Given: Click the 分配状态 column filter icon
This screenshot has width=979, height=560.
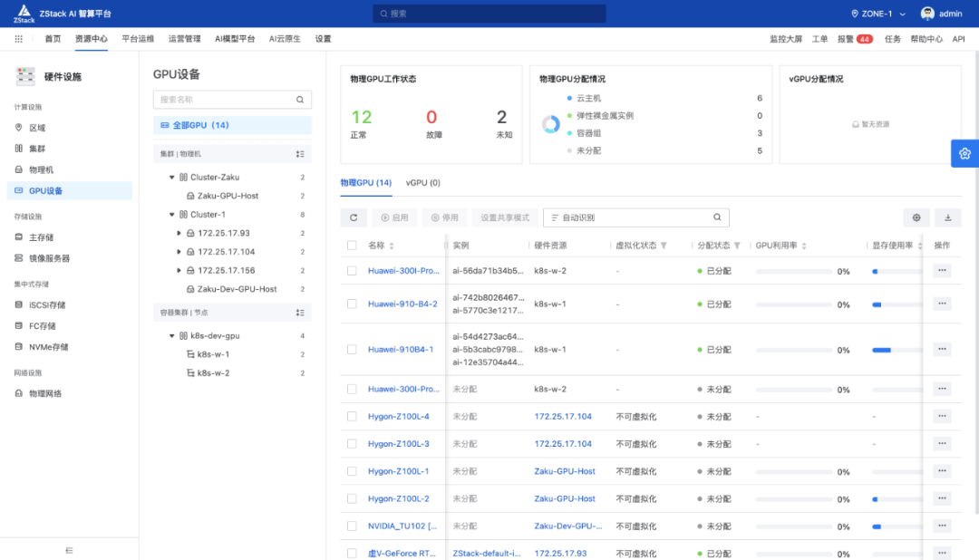Looking at the screenshot, I should point(737,246).
